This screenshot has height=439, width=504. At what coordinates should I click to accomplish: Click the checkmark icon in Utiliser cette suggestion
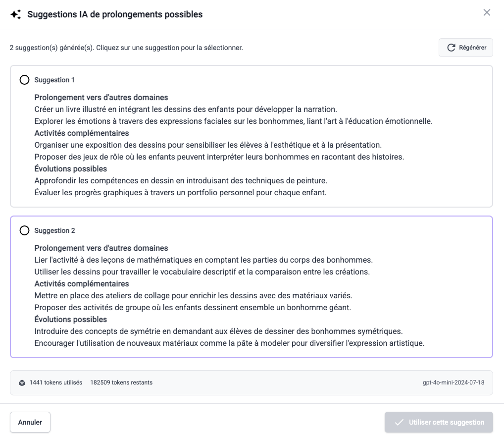pos(399,422)
